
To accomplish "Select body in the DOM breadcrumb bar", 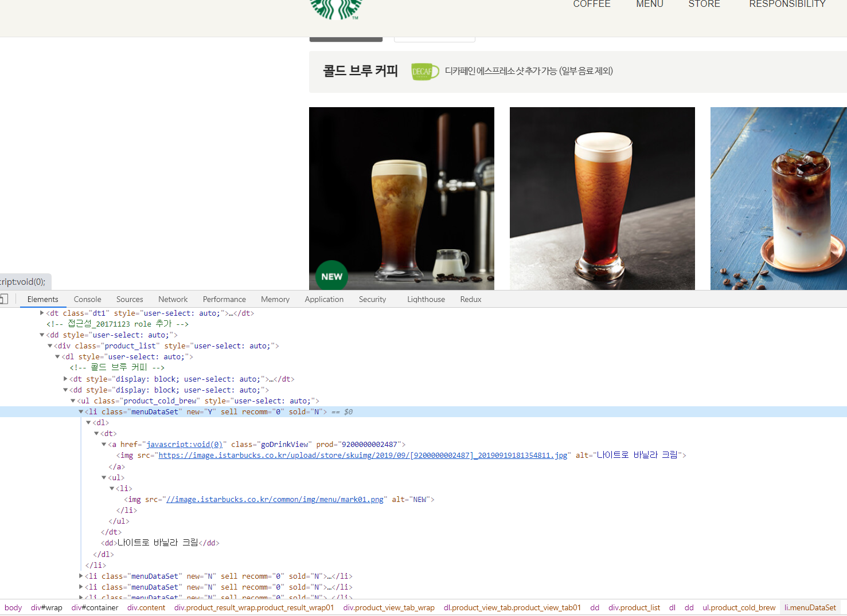I will (x=13, y=607).
